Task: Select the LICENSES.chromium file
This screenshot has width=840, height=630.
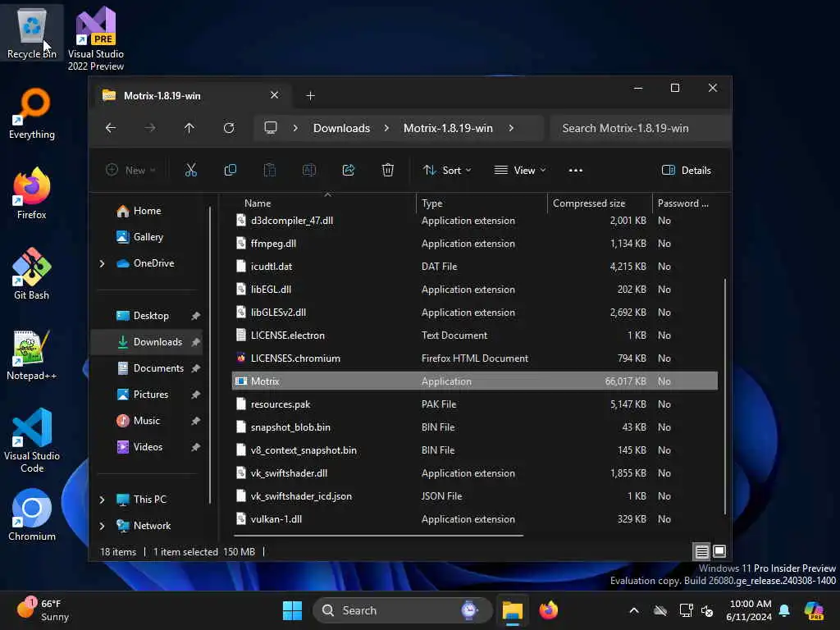Action: tap(474, 358)
